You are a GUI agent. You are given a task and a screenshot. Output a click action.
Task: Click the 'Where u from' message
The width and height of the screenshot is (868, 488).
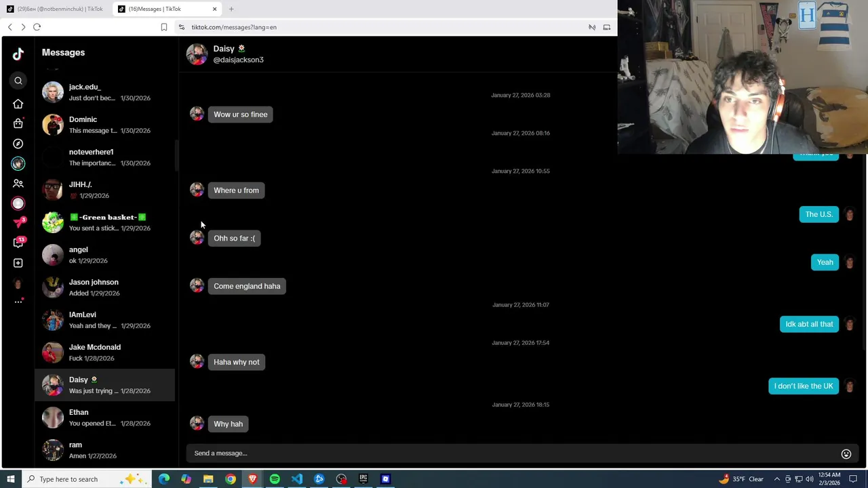(236, 190)
